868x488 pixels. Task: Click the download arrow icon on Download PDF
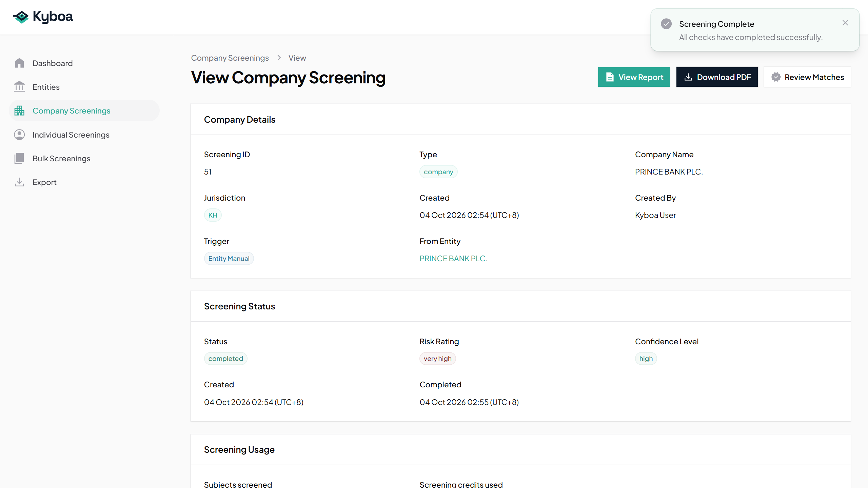coord(688,77)
